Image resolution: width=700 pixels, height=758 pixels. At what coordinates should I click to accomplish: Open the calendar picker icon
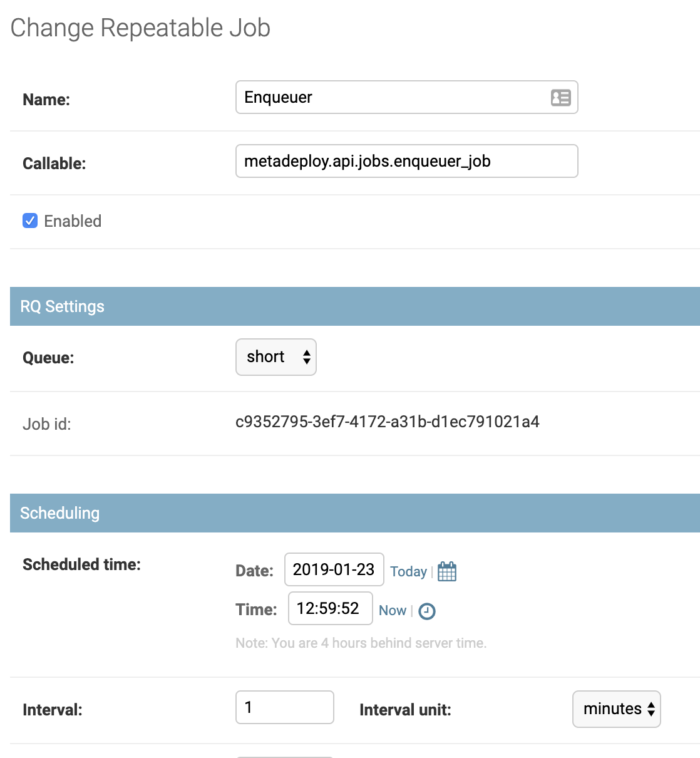[447, 571]
